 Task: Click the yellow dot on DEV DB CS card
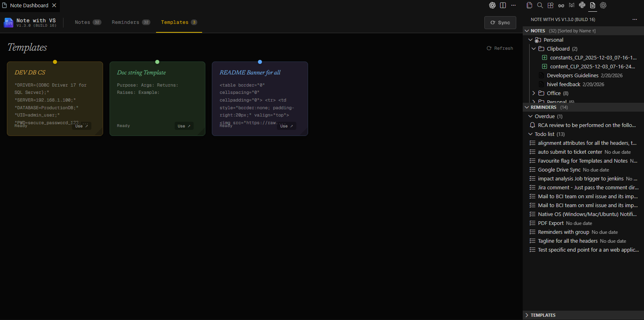(x=55, y=62)
